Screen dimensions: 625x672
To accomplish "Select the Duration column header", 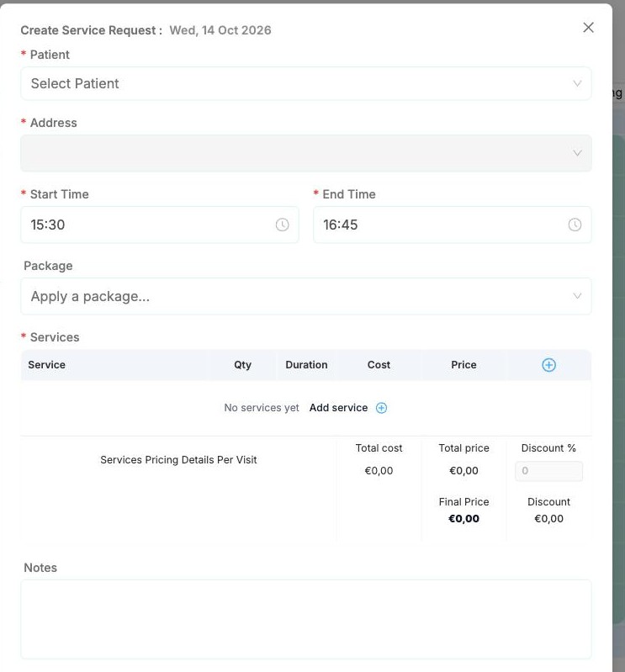I will (x=306, y=365).
